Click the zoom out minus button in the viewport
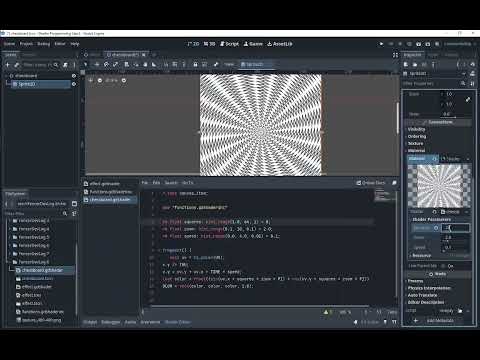 point(100,80)
